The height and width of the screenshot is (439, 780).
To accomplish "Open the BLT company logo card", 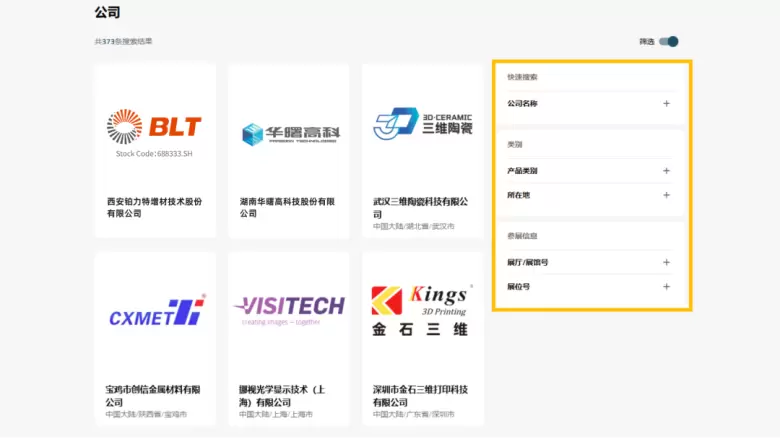I will (x=154, y=132).
